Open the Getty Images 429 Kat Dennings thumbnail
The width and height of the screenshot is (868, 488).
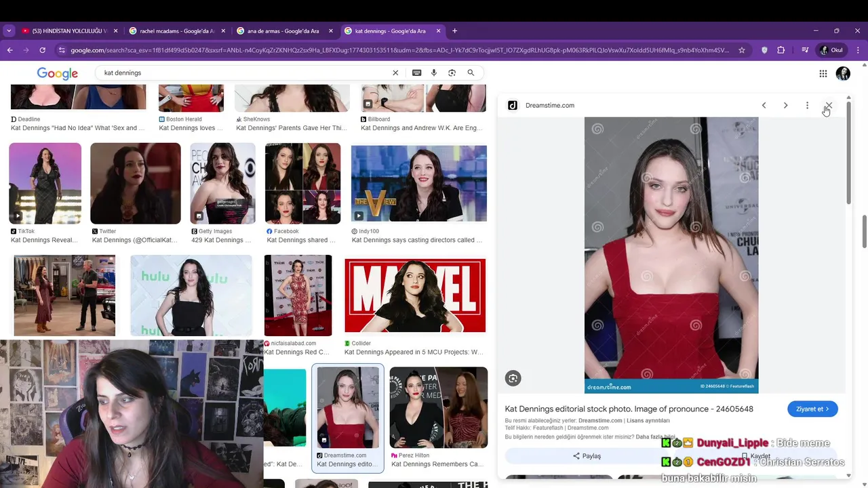click(x=222, y=183)
